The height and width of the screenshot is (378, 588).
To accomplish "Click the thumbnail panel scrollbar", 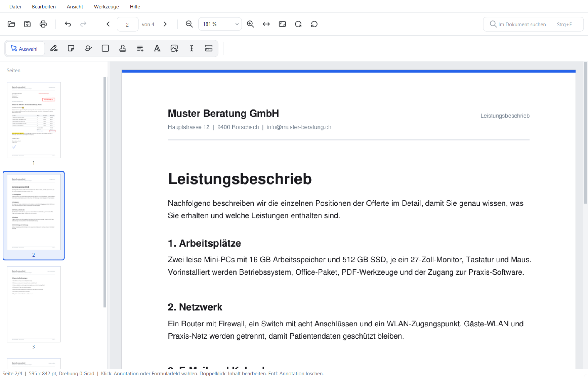I will 105,192.
